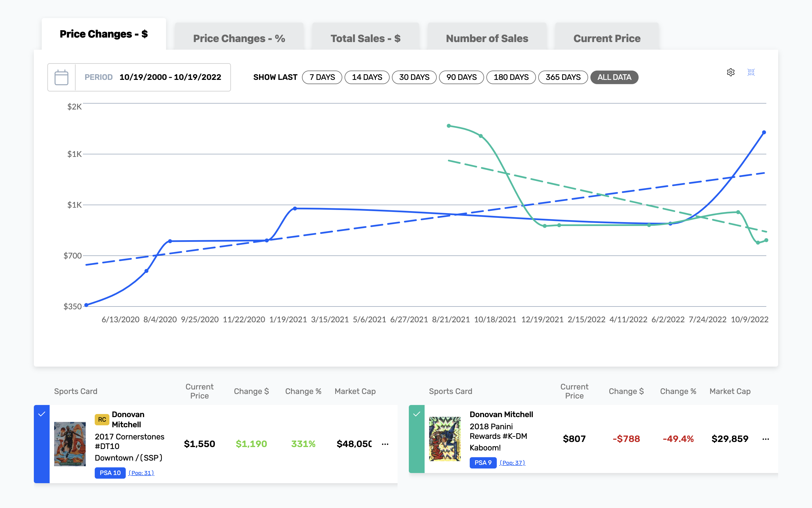Click the $29,859 market cap value
Viewport: 812px width, 508px height.
730,439
